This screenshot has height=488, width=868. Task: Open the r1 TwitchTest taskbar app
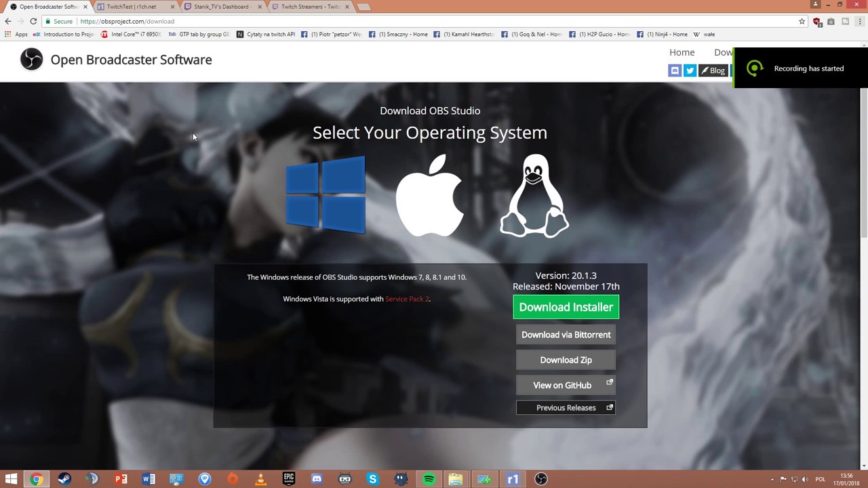[x=513, y=479]
